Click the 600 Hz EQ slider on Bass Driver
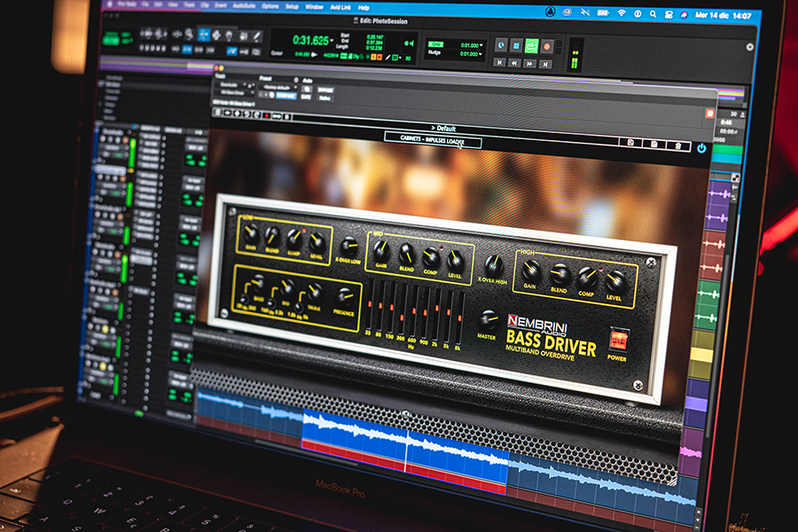Viewport: 798px width, 532px height. click(414, 310)
